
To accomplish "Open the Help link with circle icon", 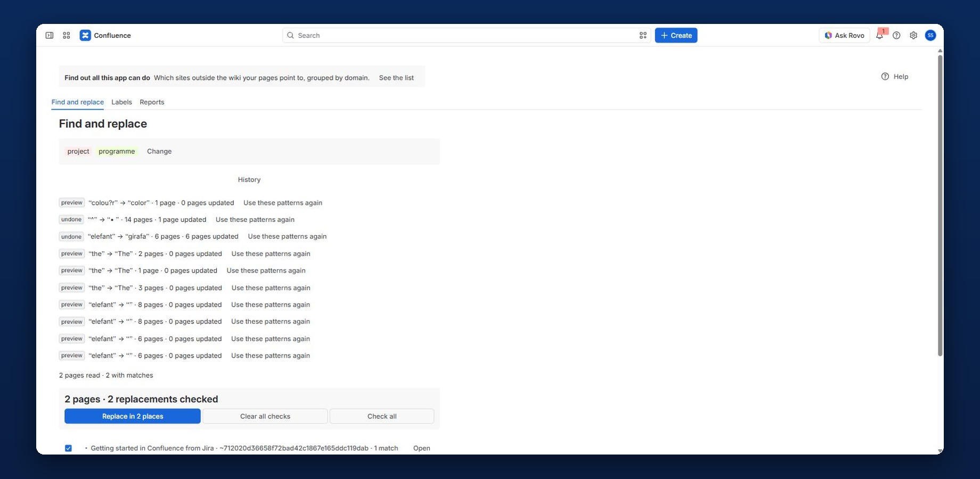I will click(895, 77).
